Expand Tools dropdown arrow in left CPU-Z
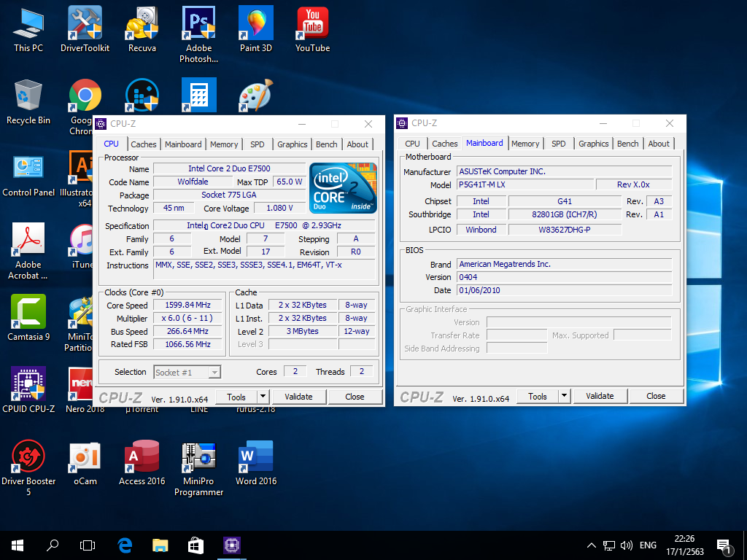Viewport: 747px width, 560px height. (263, 397)
